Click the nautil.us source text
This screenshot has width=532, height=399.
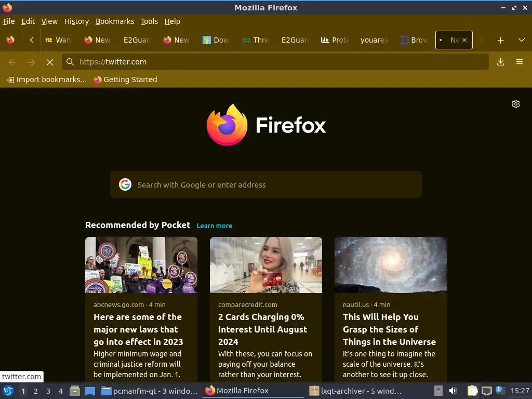(356, 304)
